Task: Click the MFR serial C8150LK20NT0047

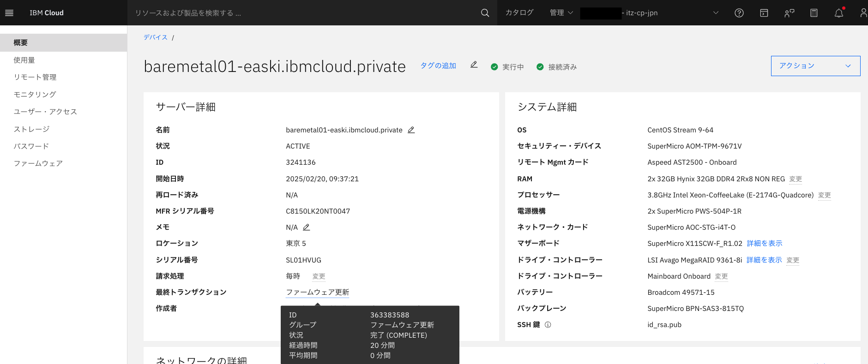Action: (x=318, y=211)
